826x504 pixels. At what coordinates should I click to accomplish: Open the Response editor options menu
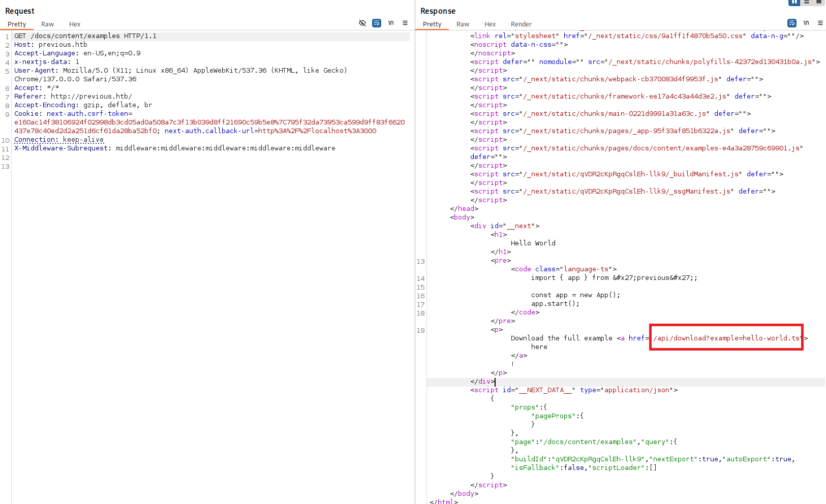(x=820, y=23)
